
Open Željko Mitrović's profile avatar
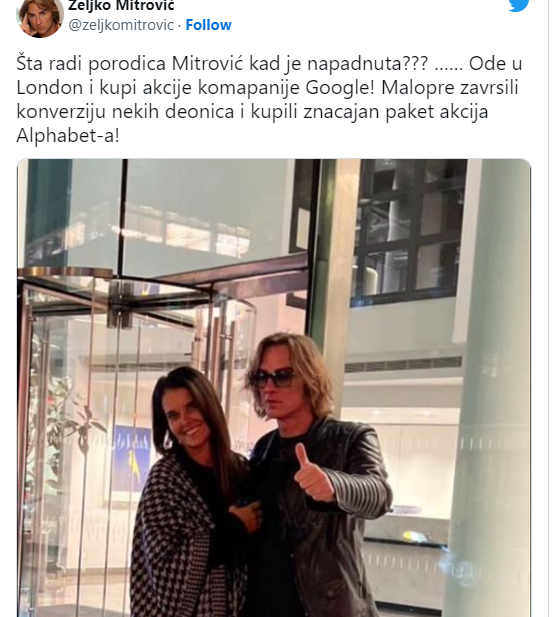[x=40, y=17]
